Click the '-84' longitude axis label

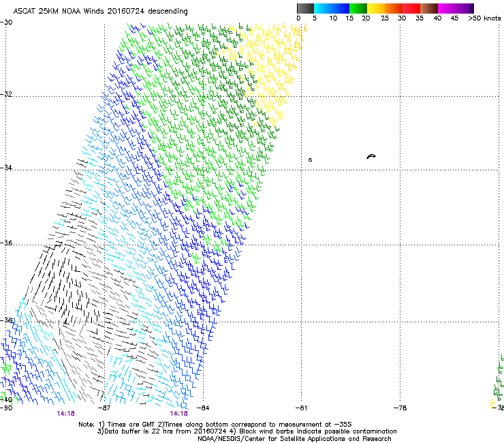coord(203,408)
